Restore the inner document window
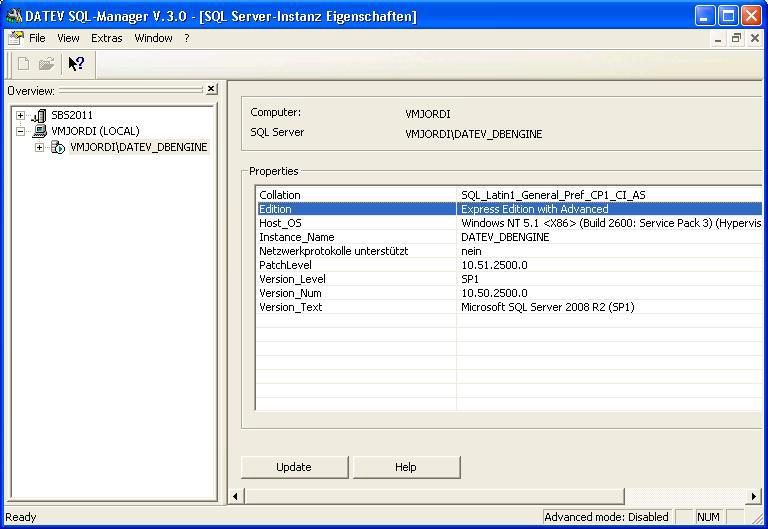 point(736,38)
